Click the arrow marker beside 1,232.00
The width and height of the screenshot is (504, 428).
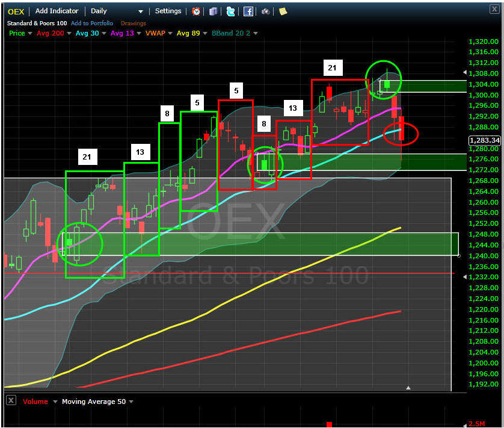465,277
